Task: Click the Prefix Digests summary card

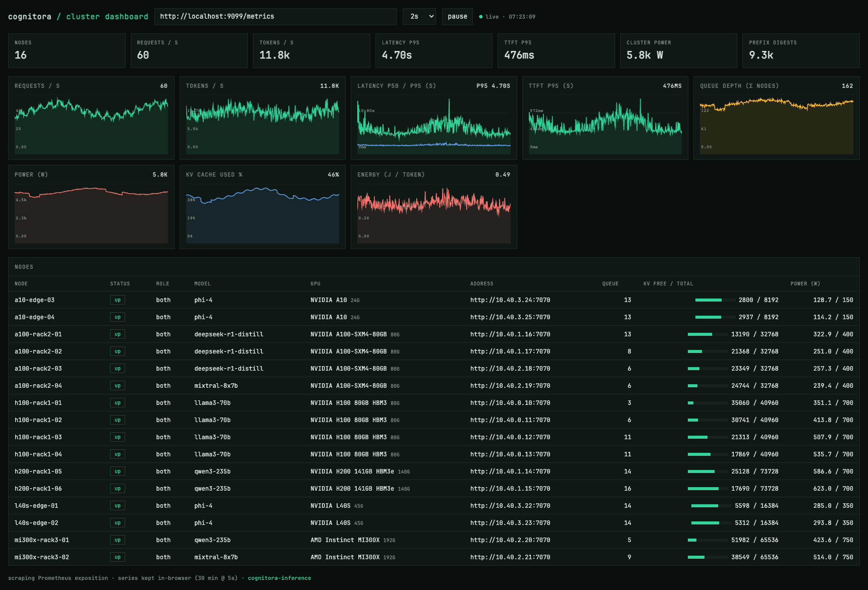Action: 801,50
